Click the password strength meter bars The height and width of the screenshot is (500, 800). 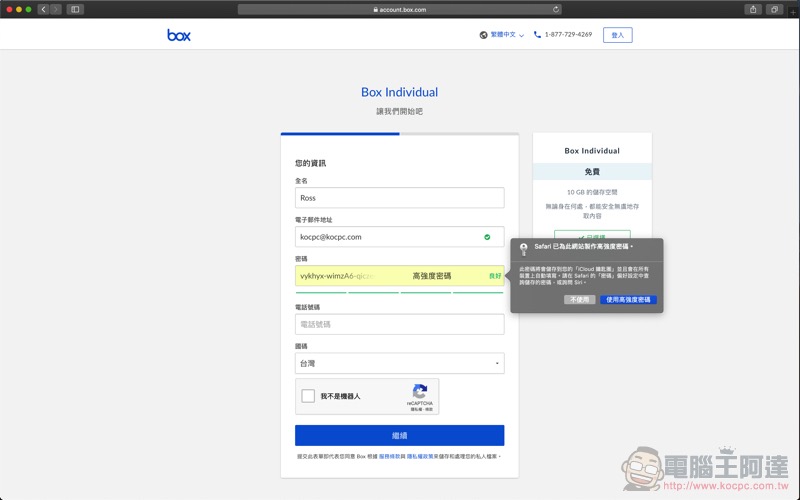399,292
